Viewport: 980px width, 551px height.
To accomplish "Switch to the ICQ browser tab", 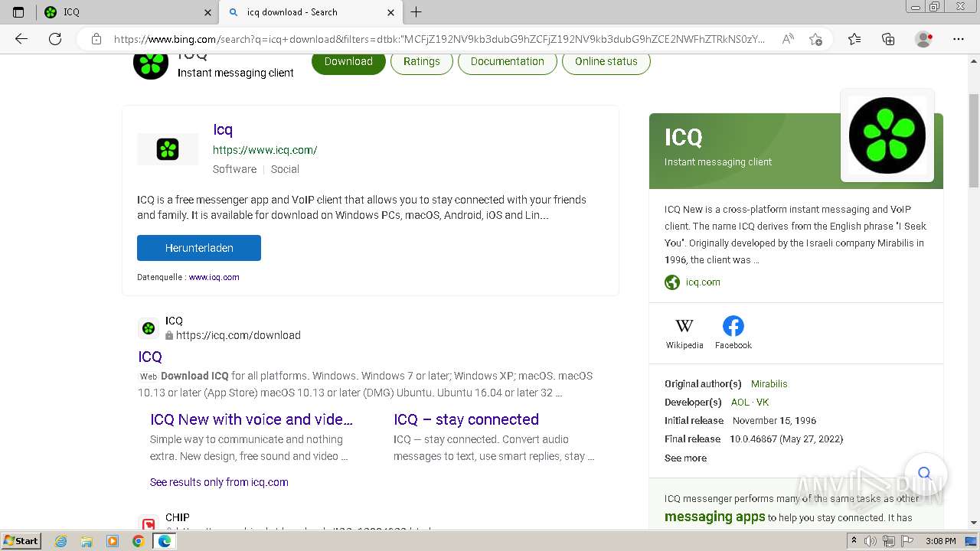I will (x=128, y=12).
